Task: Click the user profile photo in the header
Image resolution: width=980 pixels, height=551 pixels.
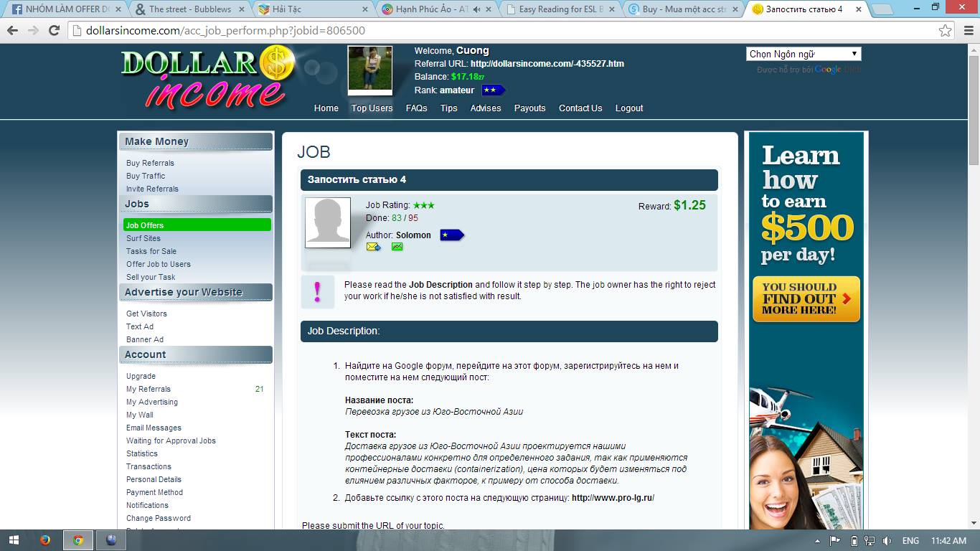Action: pos(370,70)
